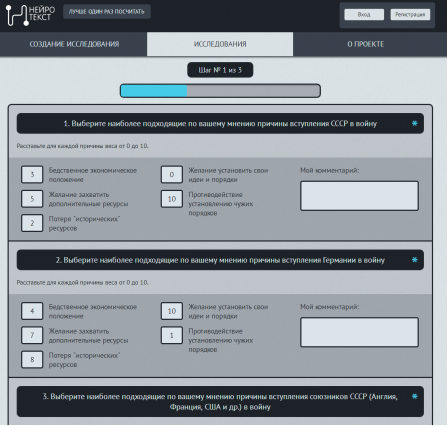Click the weight box with value 4 in question 2

(x=32, y=311)
